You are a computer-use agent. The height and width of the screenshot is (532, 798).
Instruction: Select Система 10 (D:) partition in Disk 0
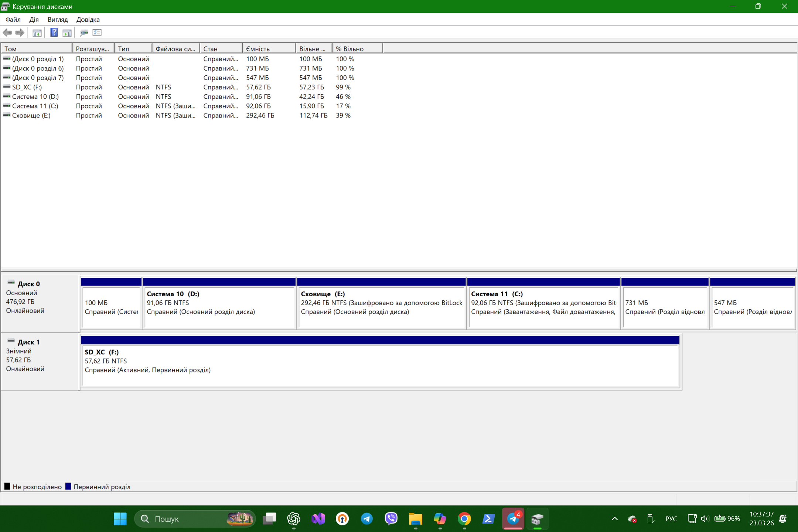[219, 307]
